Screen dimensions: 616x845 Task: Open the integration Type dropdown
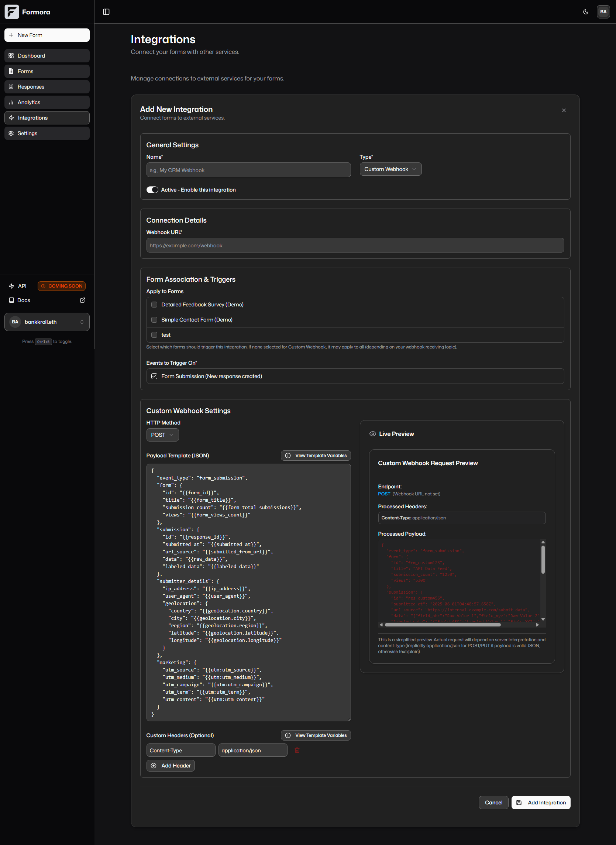click(390, 169)
